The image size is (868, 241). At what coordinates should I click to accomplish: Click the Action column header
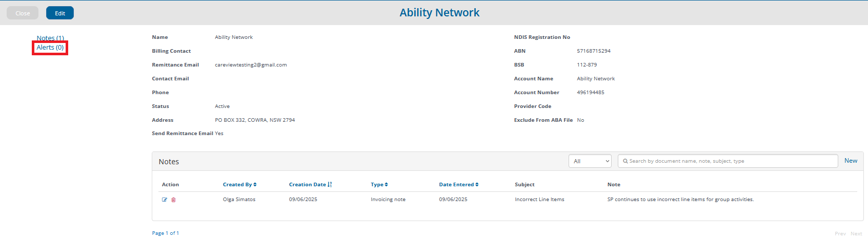click(x=170, y=185)
